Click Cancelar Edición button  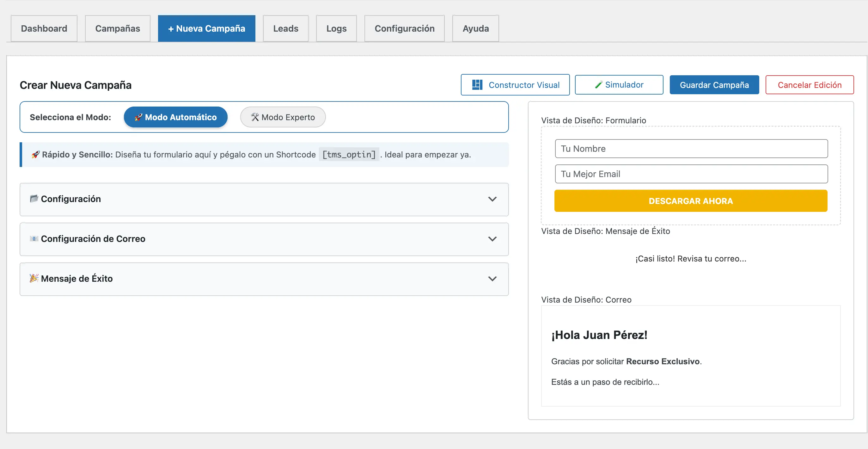[810, 85]
